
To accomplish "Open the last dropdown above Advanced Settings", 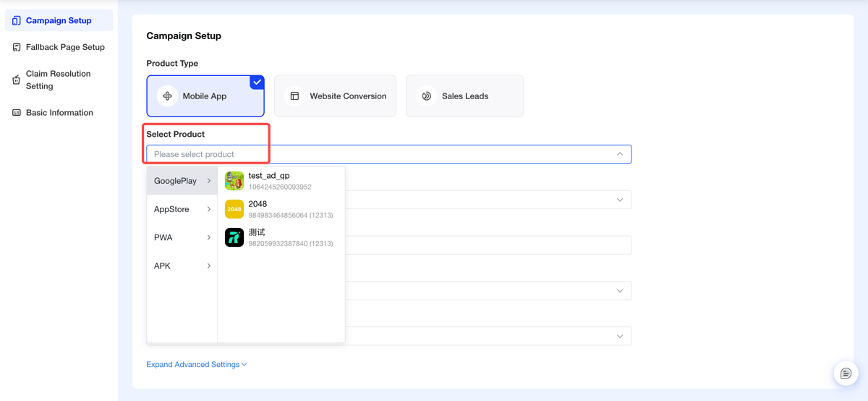I will (x=488, y=336).
